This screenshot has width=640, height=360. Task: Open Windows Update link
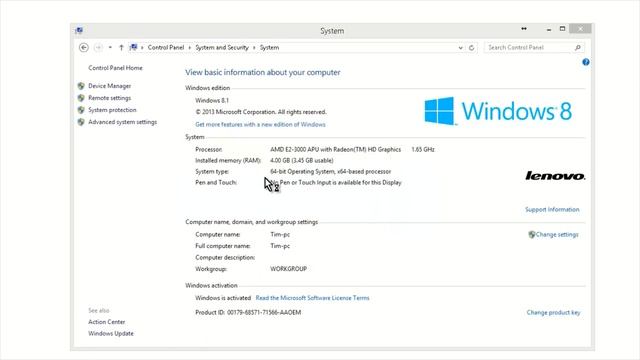click(111, 333)
